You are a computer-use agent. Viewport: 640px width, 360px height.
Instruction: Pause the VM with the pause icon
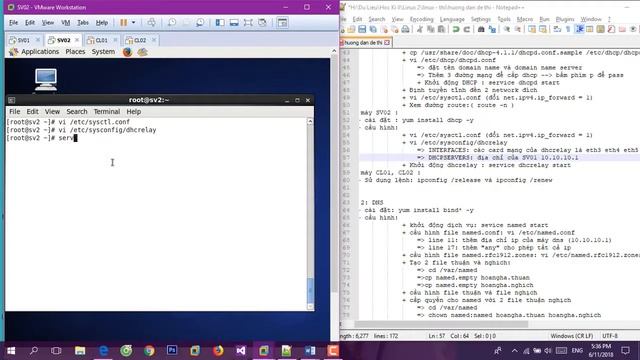[123, 22]
